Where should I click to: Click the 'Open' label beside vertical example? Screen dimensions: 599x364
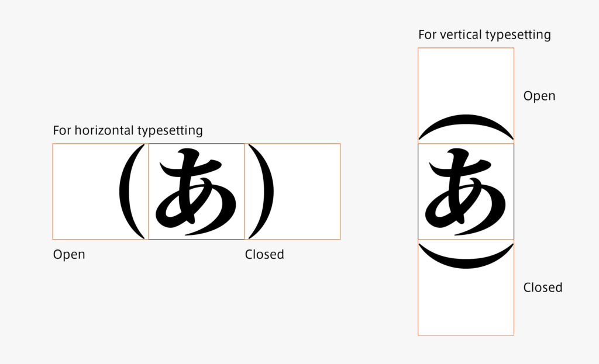tap(539, 96)
